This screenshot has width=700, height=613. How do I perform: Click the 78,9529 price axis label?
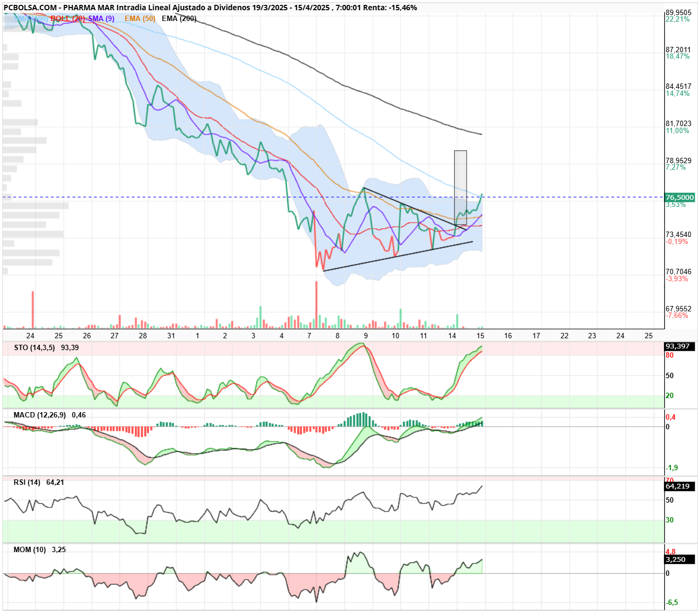pos(678,161)
